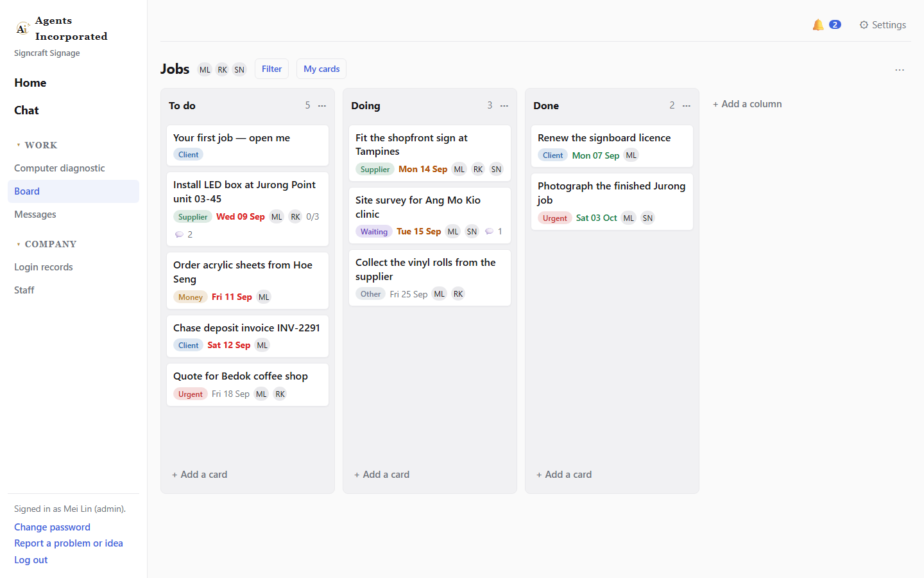The image size is (924, 578).
Task: Open Login records page
Action: [x=73, y=267]
